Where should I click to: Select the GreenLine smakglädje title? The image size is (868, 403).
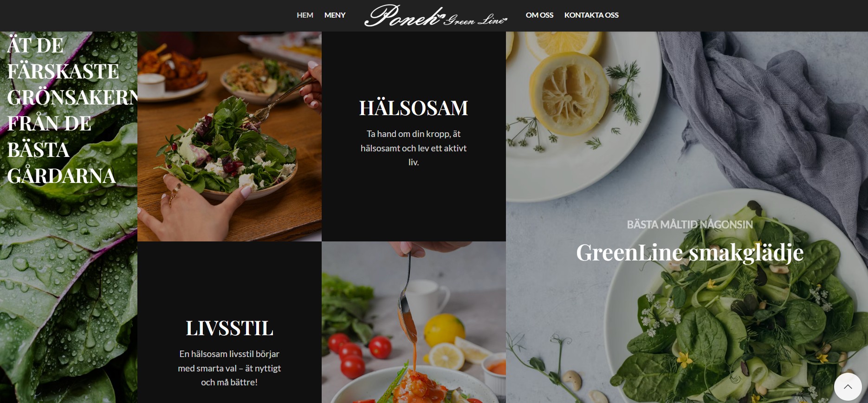[x=690, y=253]
